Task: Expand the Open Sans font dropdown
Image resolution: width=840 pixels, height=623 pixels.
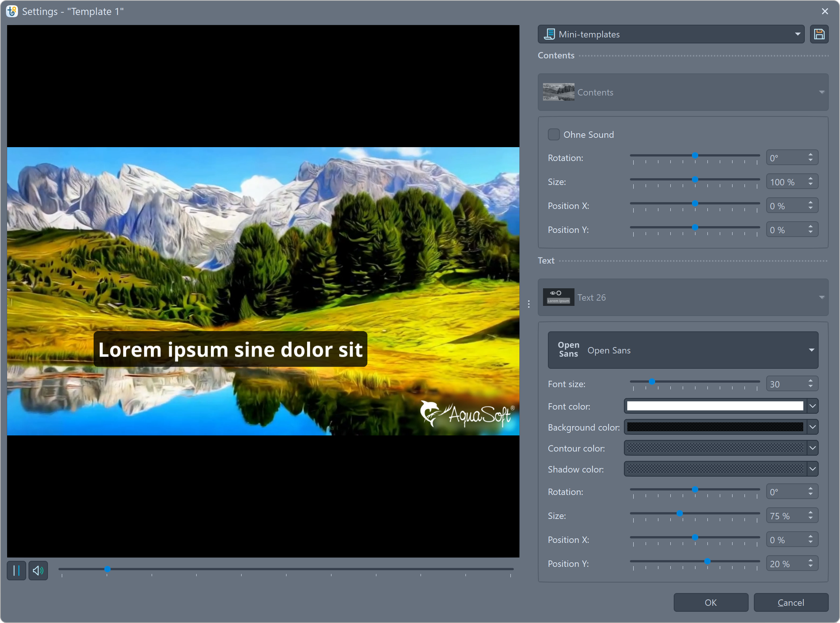Action: (x=811, y=350)
